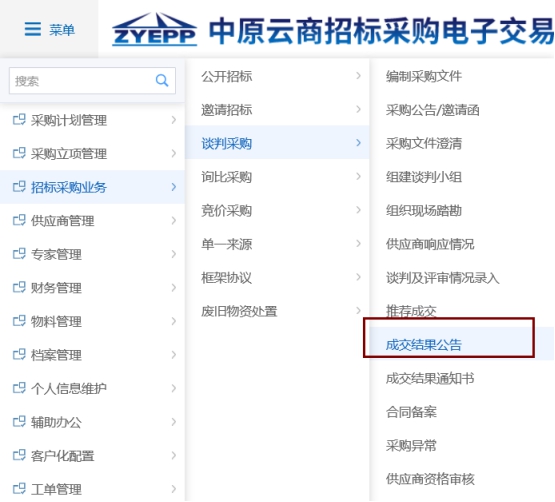Click the icon beside 供应商管理
Screen dimensions: 555x502
pos(19,220)
